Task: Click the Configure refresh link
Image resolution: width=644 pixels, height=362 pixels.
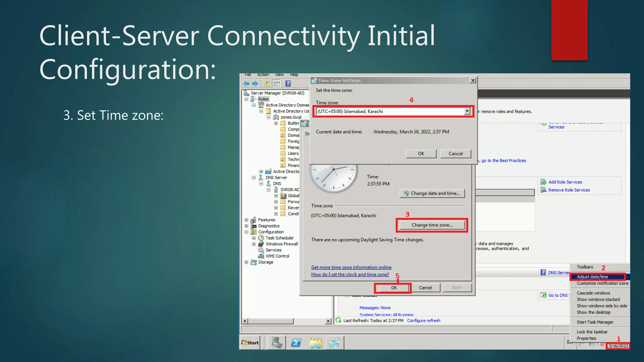Action: coord(424,321)
